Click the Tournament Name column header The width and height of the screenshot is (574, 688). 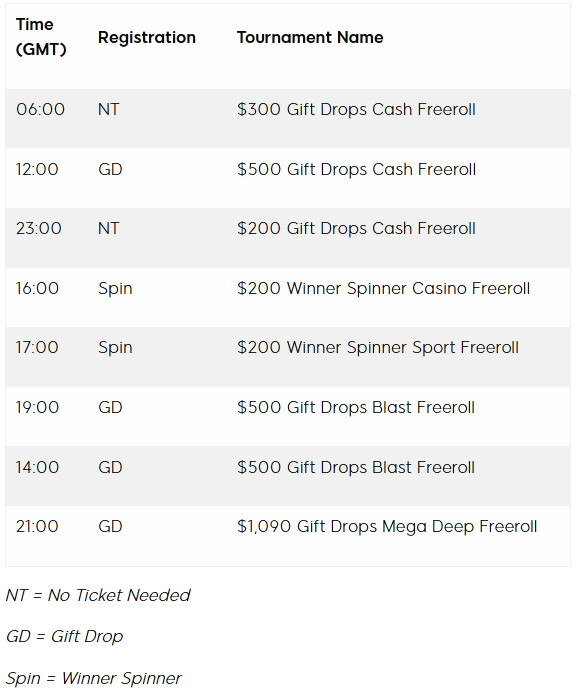(x=310, y=37)
